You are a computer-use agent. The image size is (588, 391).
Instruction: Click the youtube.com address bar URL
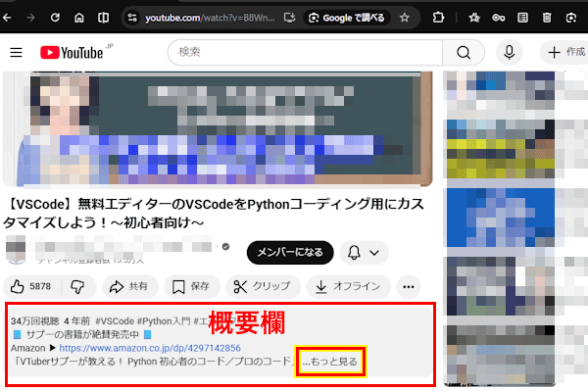coord(210,18)
